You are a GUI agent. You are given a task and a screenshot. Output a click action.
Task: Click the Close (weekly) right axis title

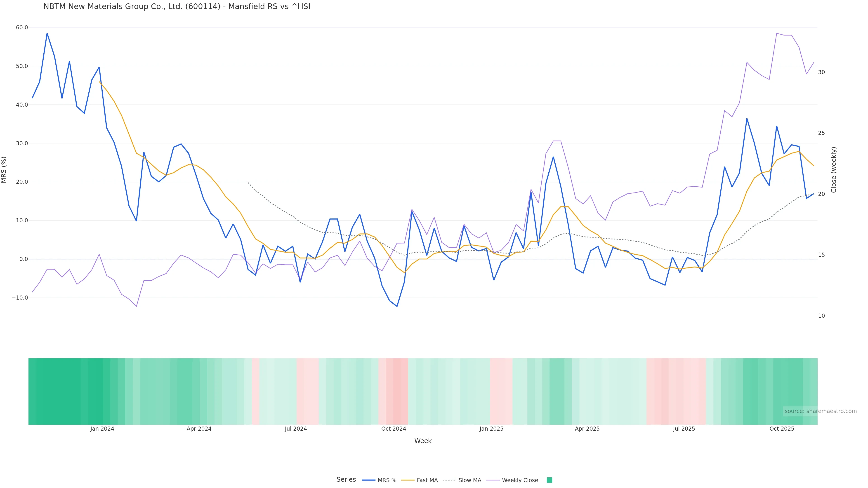834,170
